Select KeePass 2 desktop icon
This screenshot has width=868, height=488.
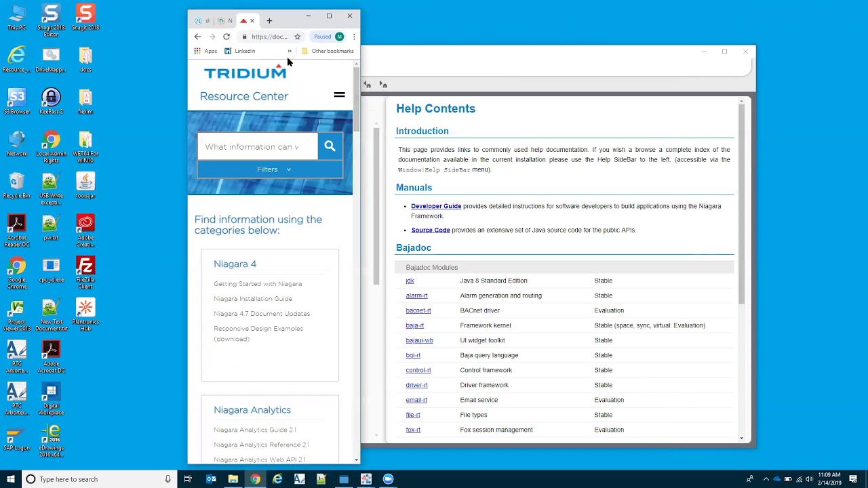(51, 102)
